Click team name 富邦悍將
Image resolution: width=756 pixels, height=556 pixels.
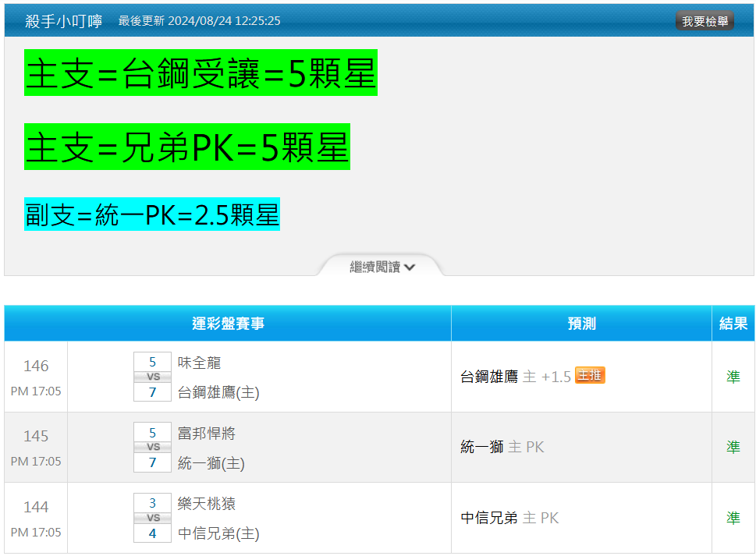click(x=206, y=433)
